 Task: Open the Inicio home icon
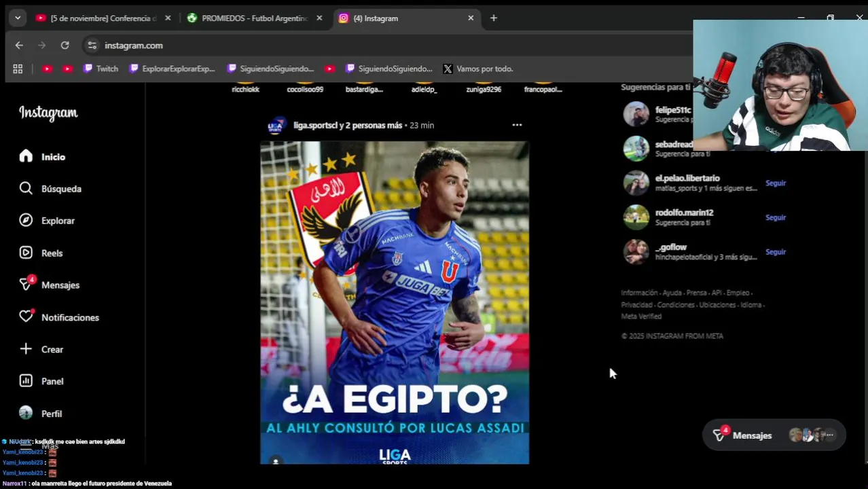[26, 156]
